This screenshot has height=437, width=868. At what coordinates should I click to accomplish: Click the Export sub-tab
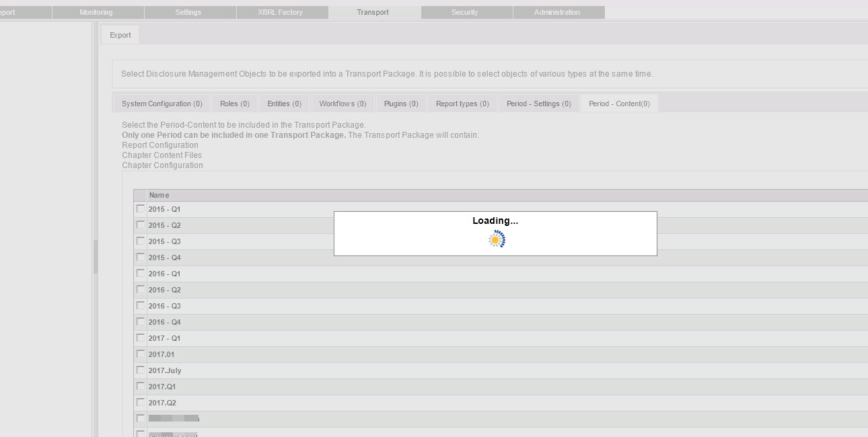pyautogui.click(x=120, y=35)
